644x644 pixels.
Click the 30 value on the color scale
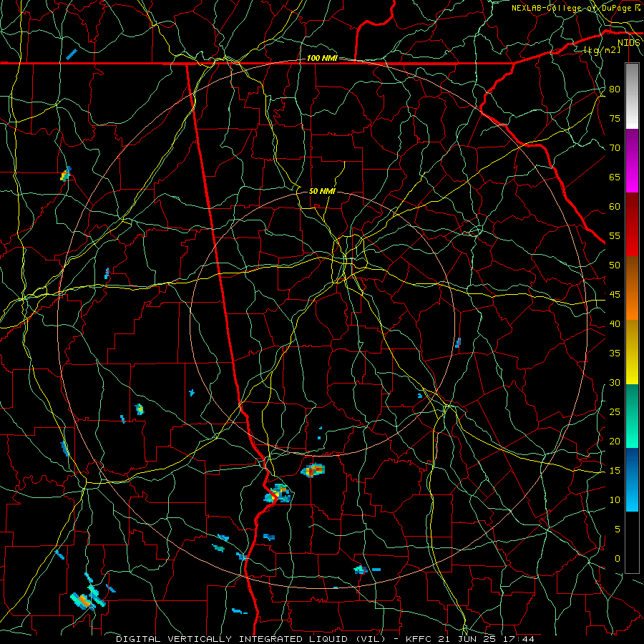615,383
